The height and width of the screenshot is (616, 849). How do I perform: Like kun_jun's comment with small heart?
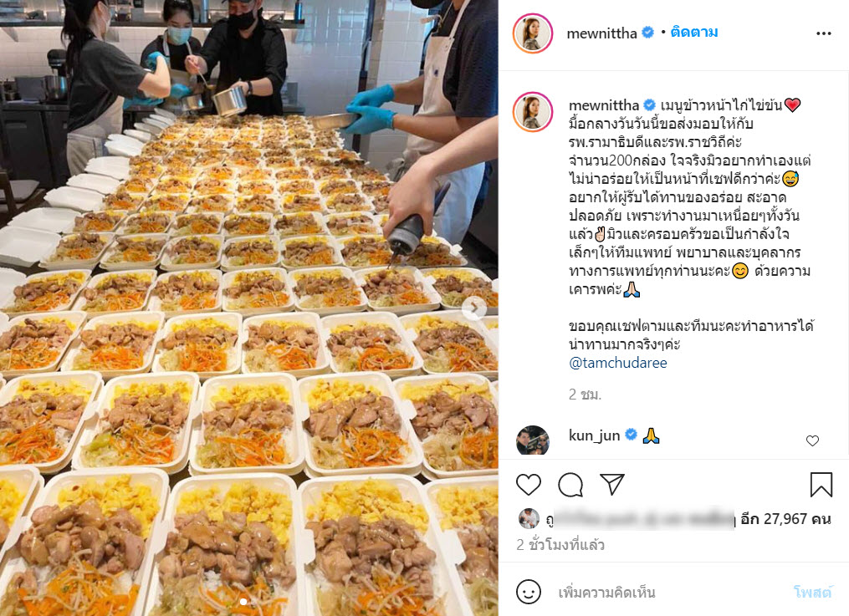point(812,440)
